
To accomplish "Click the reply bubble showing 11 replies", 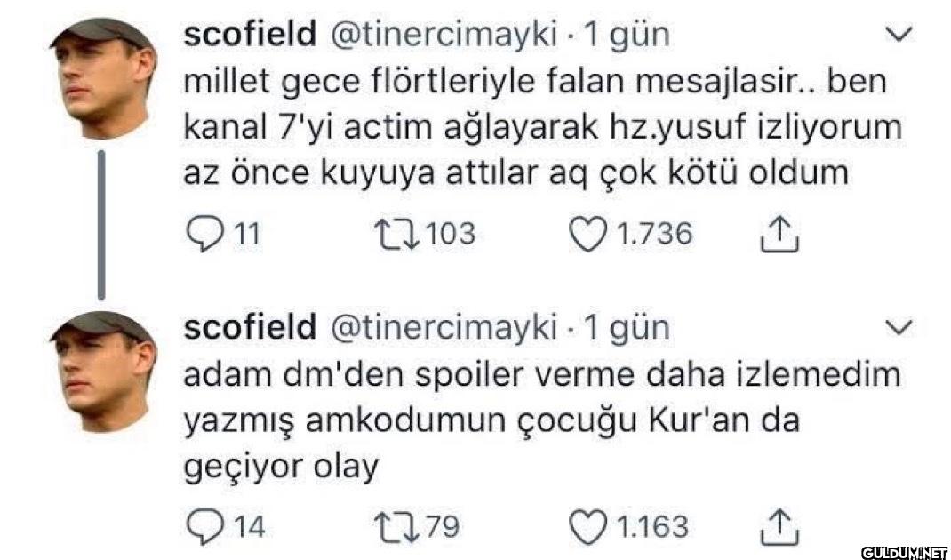I will 204,234.
